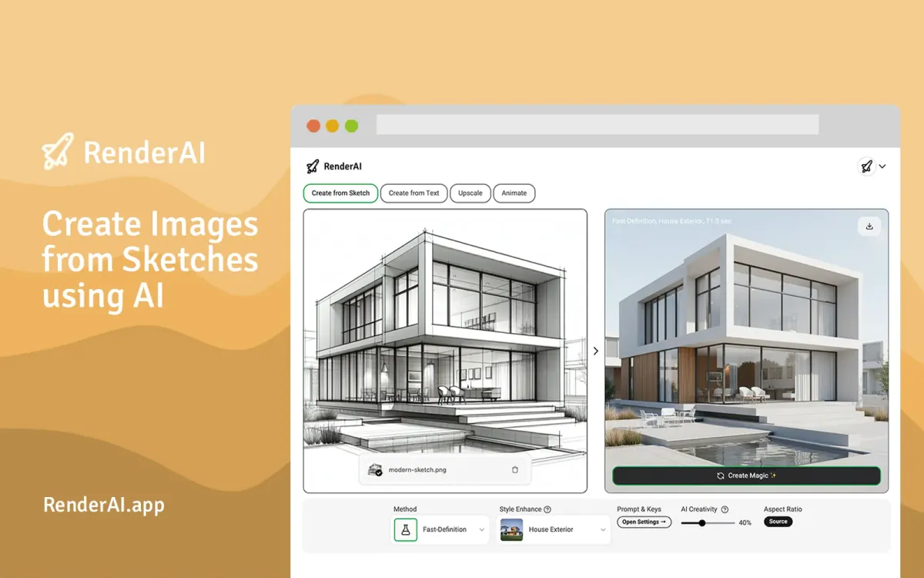Screen dimensions: 924x578
Task: Click the Create Magic button
Action: click(x=746, y=476)
